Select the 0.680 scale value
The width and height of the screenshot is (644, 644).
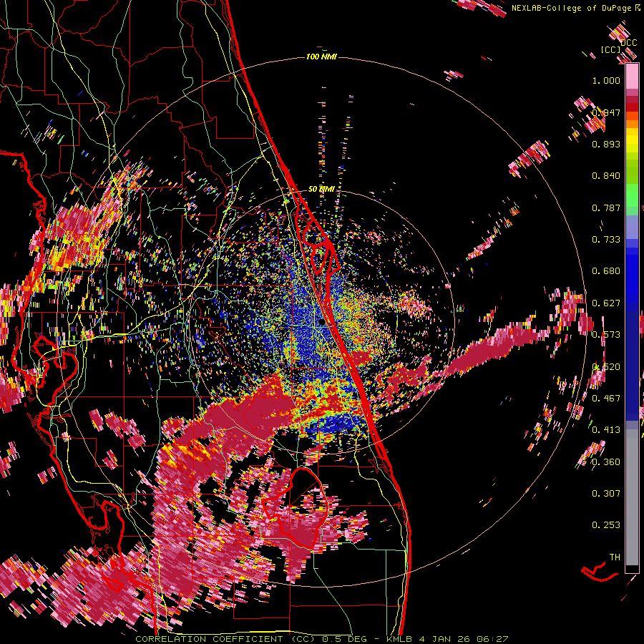tap(606, 271)
